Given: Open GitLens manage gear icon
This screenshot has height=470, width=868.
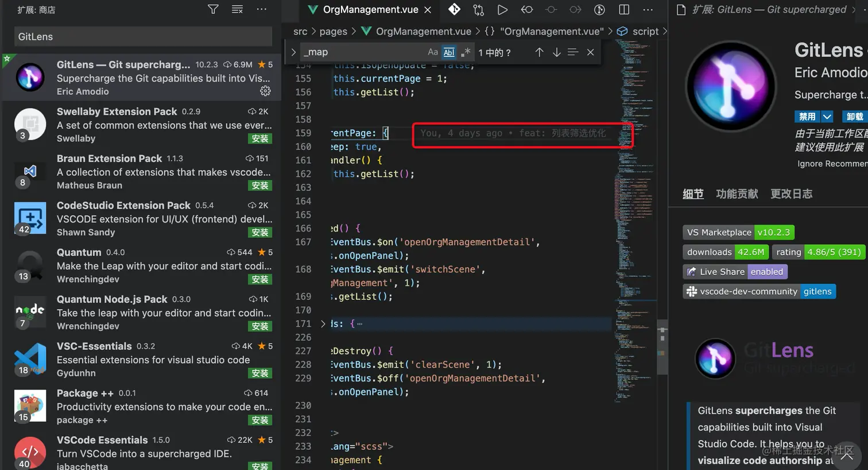Looking at the screenshot, I should [x=265, y=91].
